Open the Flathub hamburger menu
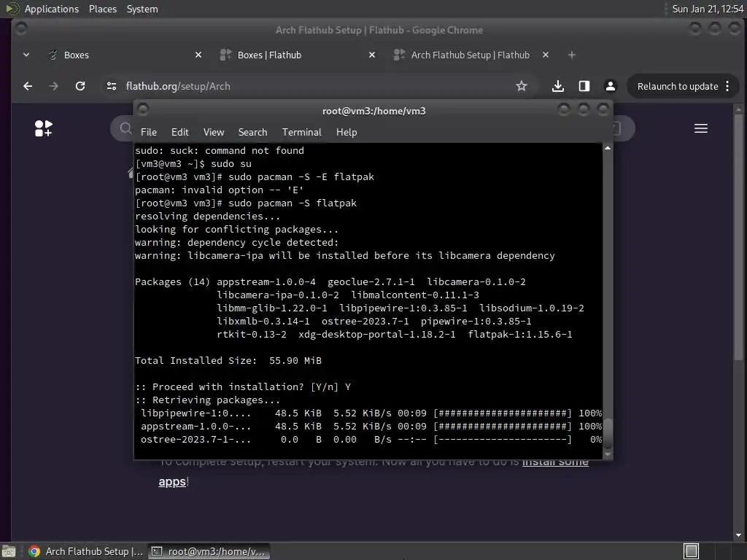 pos(701,128)
